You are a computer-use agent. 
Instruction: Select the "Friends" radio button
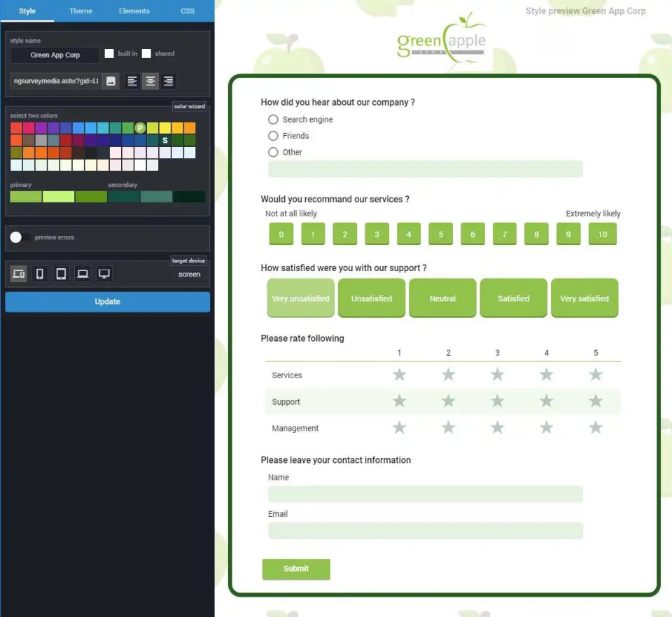273,136
